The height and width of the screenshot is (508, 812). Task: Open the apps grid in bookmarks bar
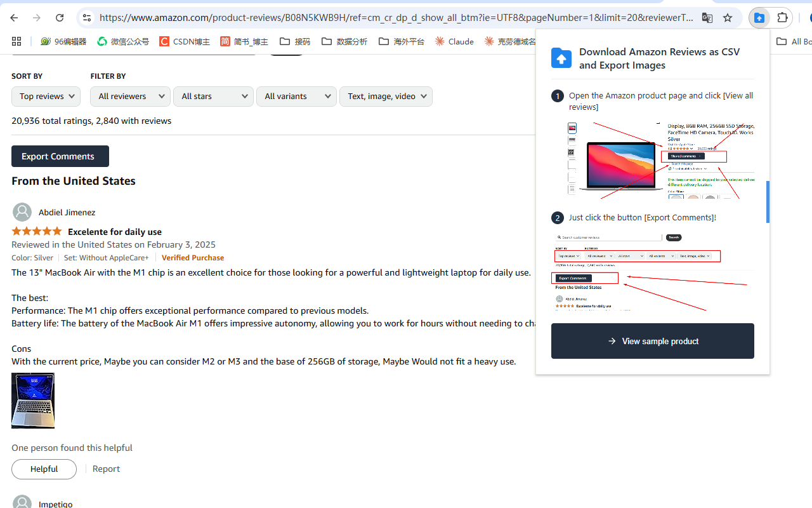[x=16, y=41]
